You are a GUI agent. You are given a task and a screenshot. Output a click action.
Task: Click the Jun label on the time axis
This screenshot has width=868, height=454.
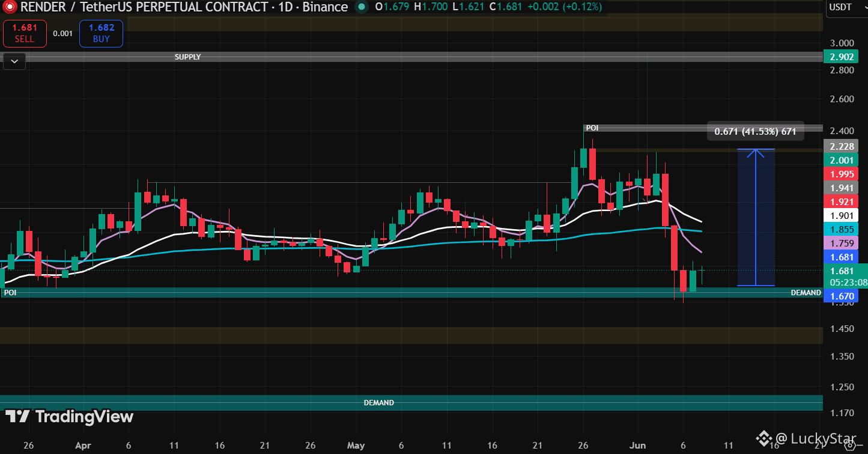[x=637, y=446]
